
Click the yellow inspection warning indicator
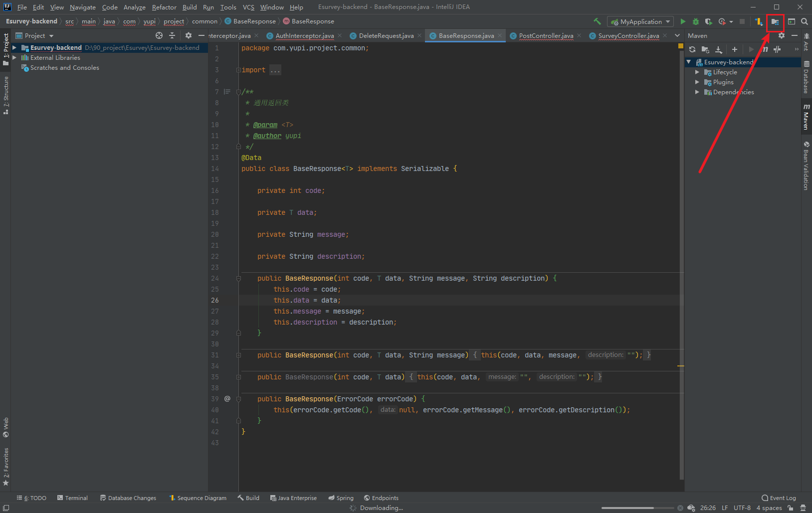pos(681,46)
